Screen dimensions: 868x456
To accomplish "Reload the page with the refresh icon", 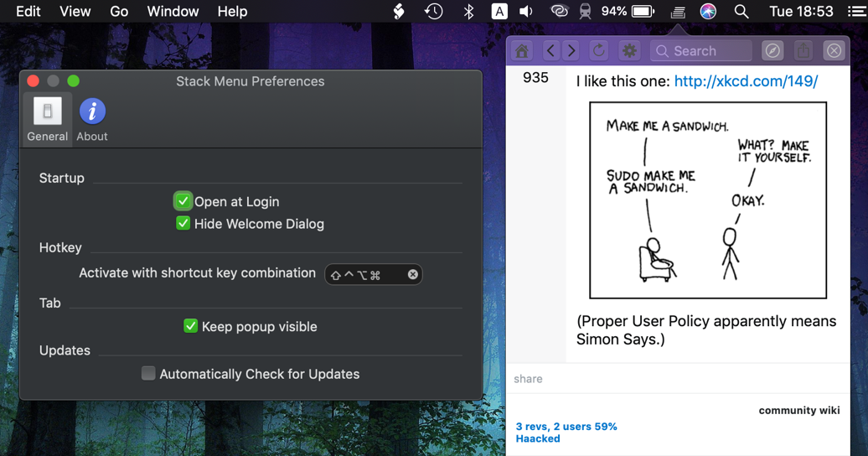I will tap(598, 51).
